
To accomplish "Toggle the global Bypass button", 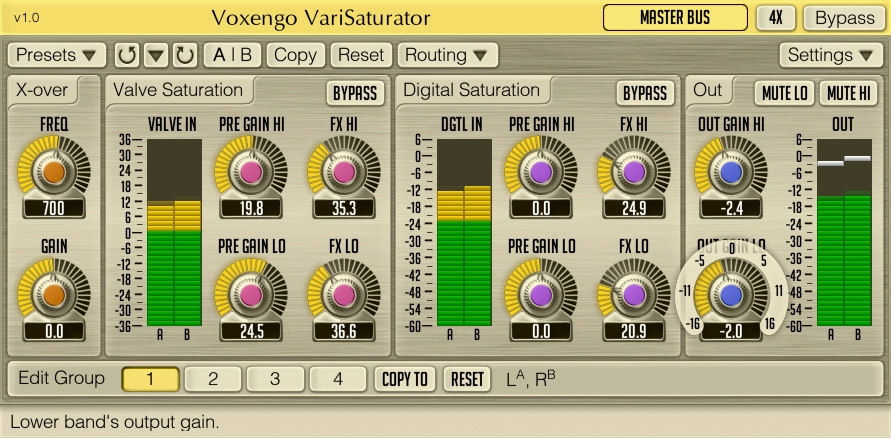I will tap(845, 18).
